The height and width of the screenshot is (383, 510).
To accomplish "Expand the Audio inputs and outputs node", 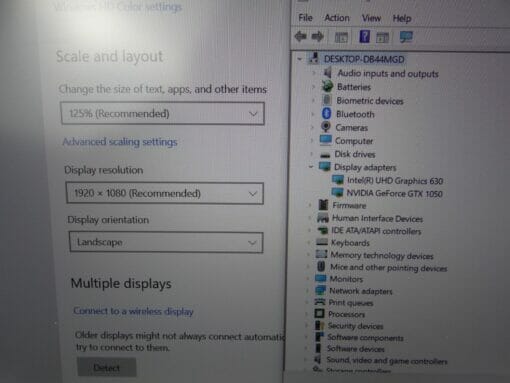I will coord(314,73).
